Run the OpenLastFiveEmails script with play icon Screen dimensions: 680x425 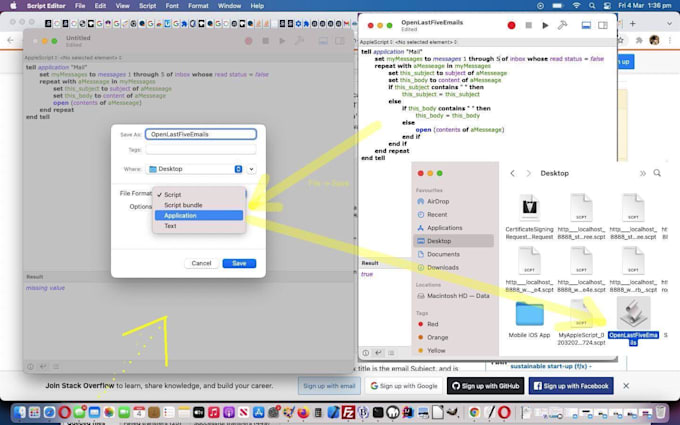pyautogui.click(x=545, y=26)
